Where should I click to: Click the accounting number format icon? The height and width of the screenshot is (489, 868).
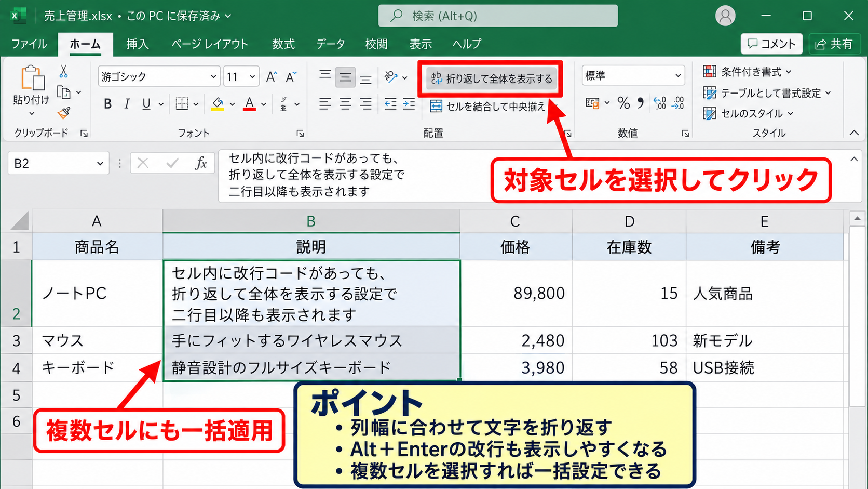(592, 103)
